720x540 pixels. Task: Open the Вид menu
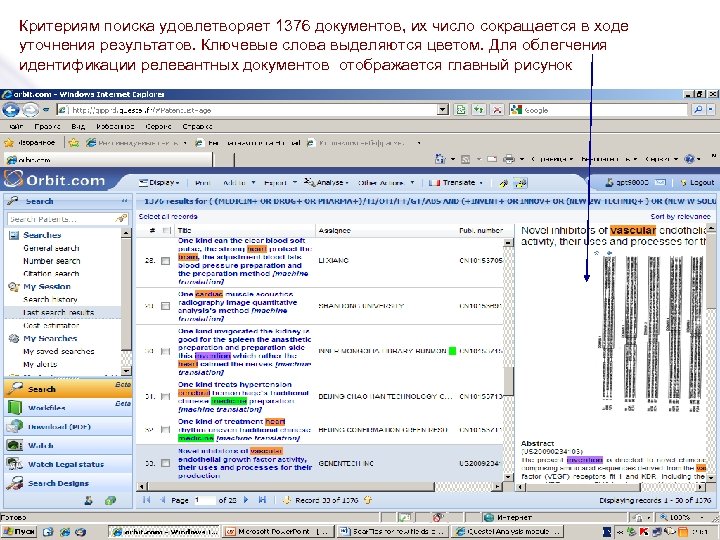78,126
